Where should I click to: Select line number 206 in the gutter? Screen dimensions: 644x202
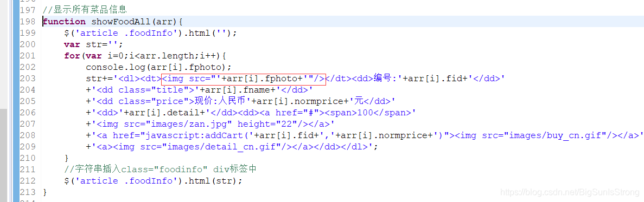tap(28, 112)
